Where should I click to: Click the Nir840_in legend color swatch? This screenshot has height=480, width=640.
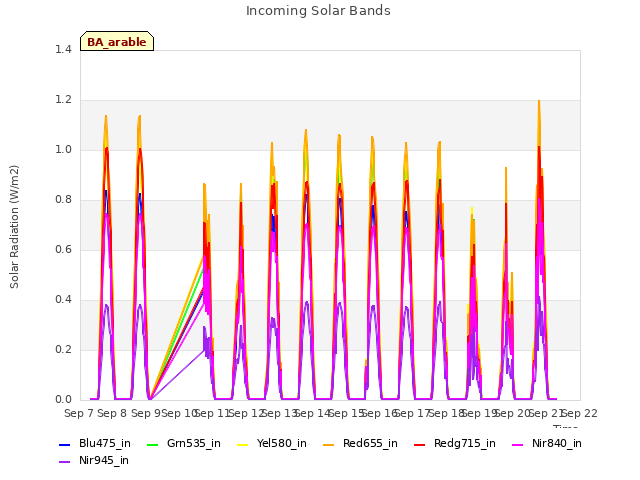(x=518, y=444)
